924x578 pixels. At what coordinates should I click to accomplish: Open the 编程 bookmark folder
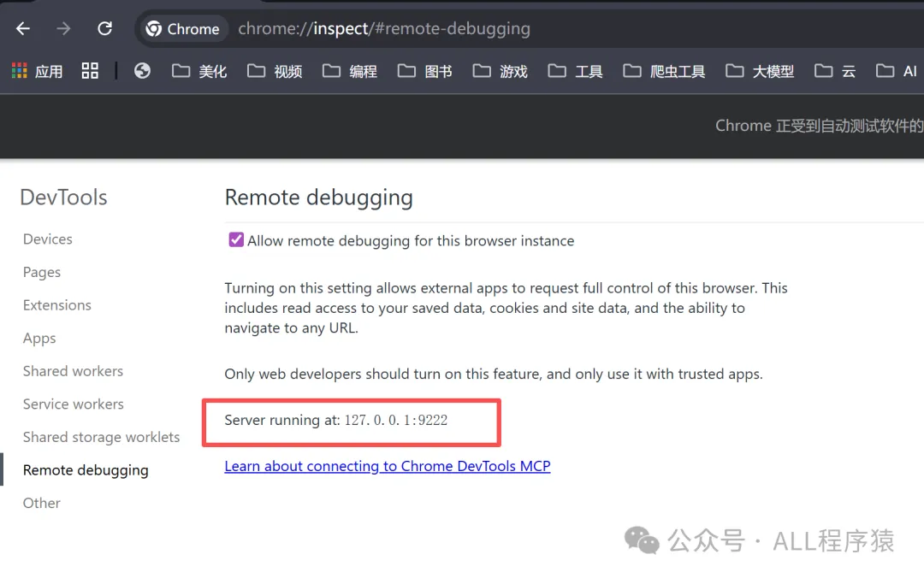point(349,71)
